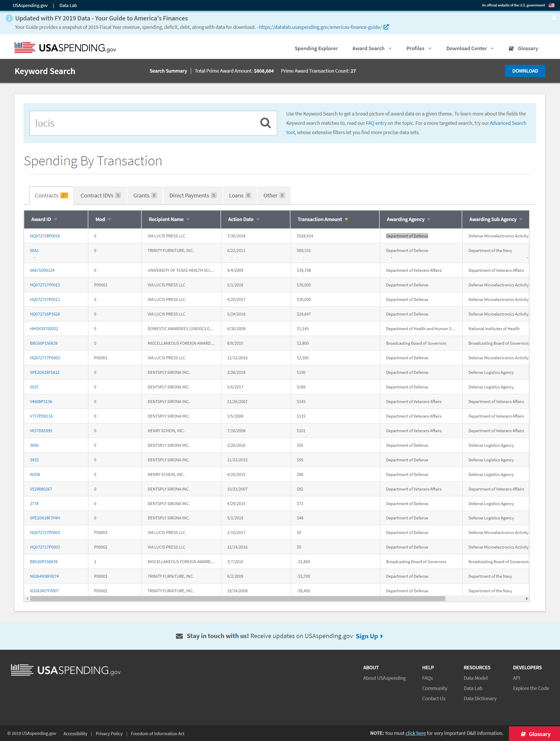Click the left arrow of the horizontal scrollbar

27,598
